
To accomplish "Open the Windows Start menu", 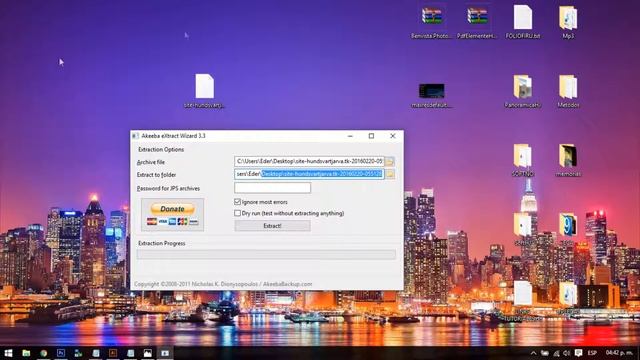I will coord(8,353).
